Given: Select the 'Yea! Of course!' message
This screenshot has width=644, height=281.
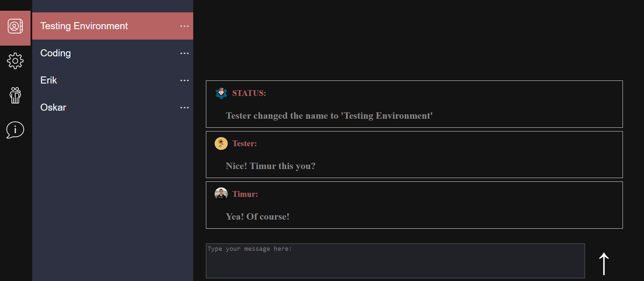Looking at the screenshot, I should pyautogui.click(x=257, y=217).
